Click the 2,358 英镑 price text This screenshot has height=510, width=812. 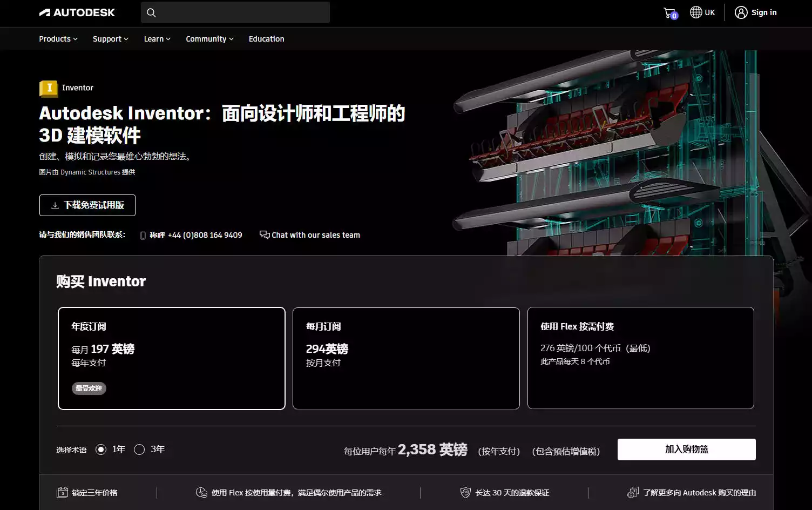(432, 449)
